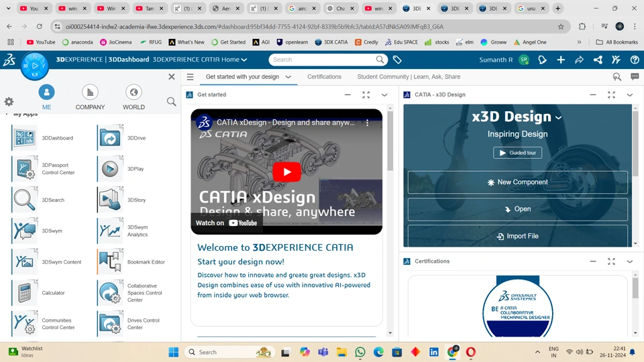Open Student Community tab
The image size is (644, 362).
(x=409, y=76)
